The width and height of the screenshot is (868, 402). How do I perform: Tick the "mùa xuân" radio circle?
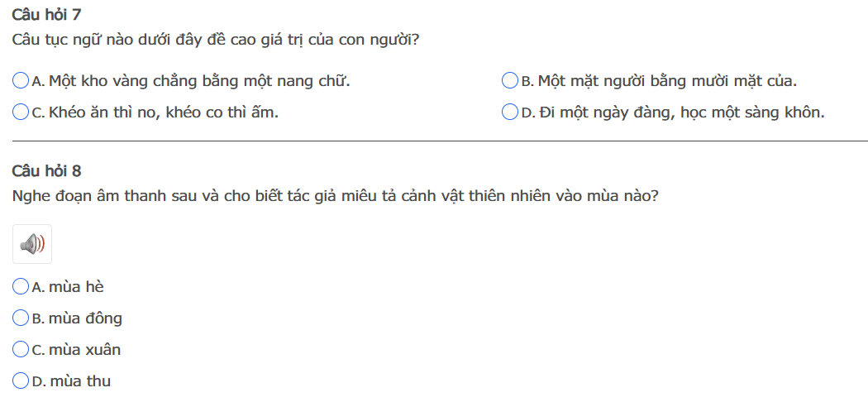(21, 350)
